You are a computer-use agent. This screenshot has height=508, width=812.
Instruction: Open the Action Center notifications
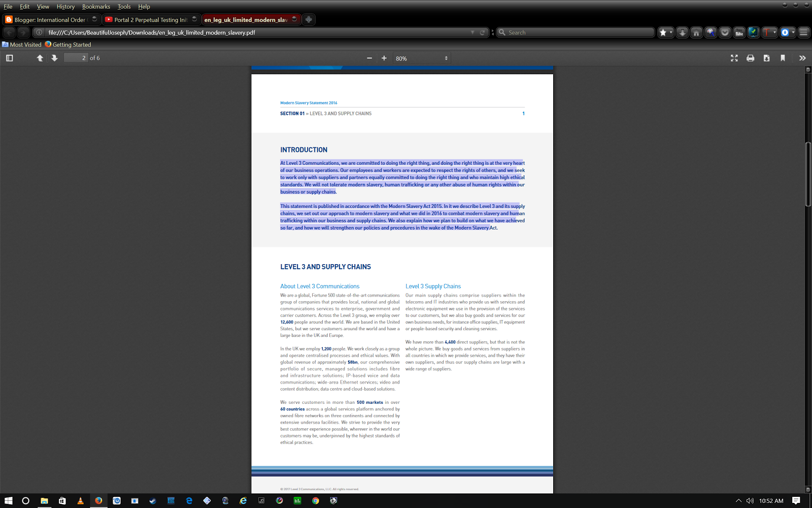[x=796, y=500]
